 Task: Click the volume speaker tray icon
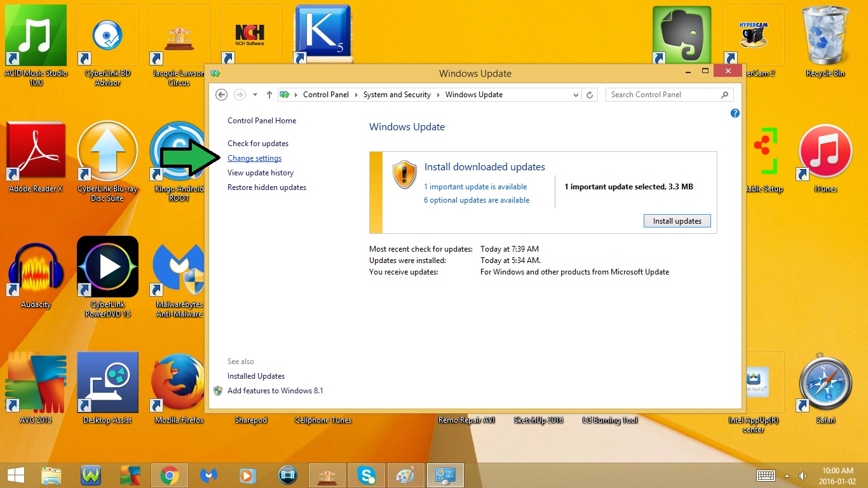point(803,475)
